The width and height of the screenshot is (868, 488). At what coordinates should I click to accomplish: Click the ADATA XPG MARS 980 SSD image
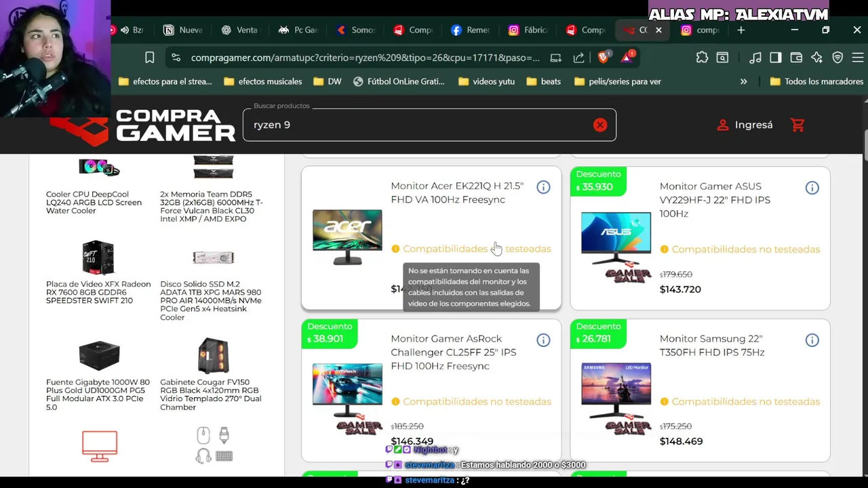tap(213, 258)
